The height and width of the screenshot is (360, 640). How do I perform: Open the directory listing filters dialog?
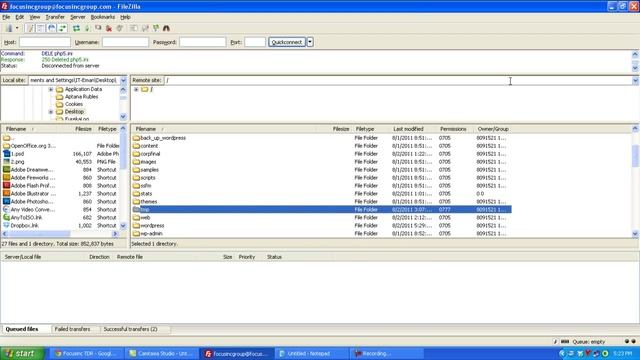[x=133, y=28]
